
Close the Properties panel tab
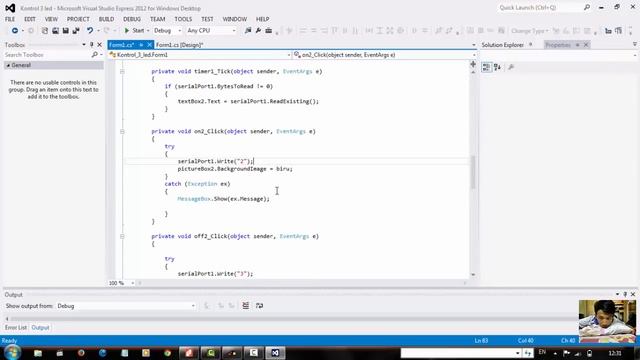[586, 45]
